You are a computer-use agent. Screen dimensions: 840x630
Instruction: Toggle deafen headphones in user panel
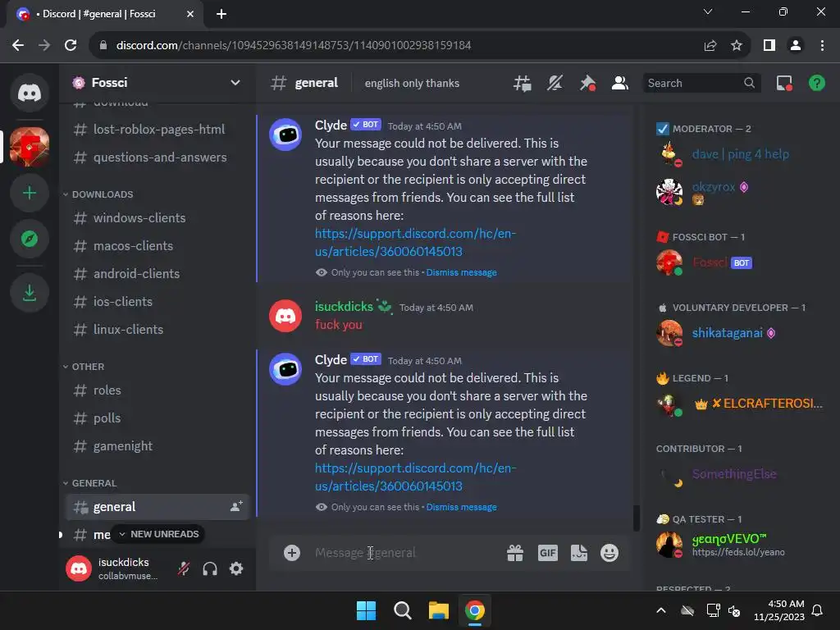(210, 568)
